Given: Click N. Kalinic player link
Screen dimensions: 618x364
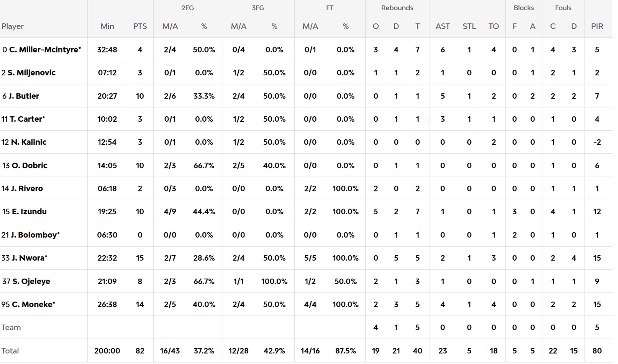Looking at the screenshot, I should tap(28, 142).
